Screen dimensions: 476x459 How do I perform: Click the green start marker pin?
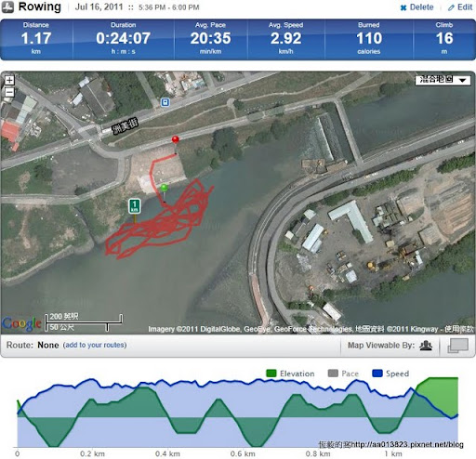[x=165, y=188]
